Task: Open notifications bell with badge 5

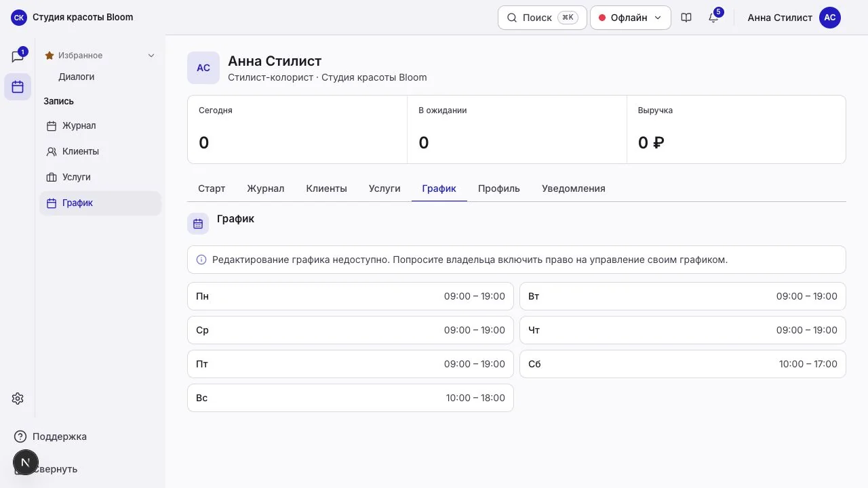Action: pyautogui.click(x=713, y=18)
